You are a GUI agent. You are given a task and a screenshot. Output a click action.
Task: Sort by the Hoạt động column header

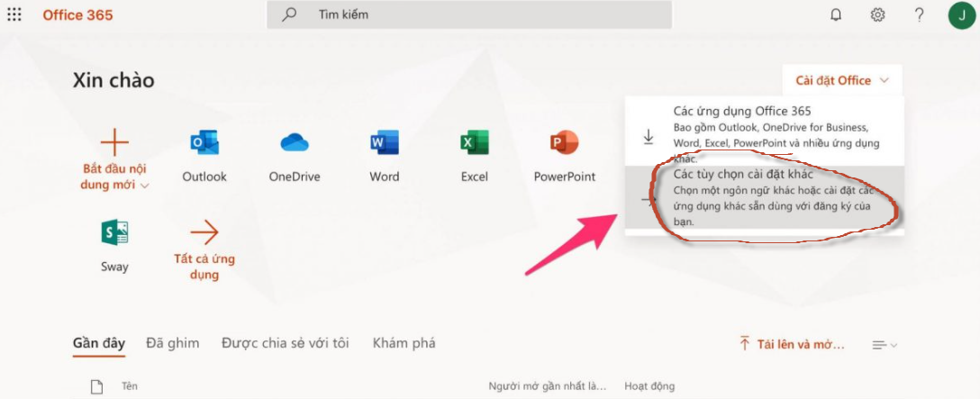pos(649,386)
